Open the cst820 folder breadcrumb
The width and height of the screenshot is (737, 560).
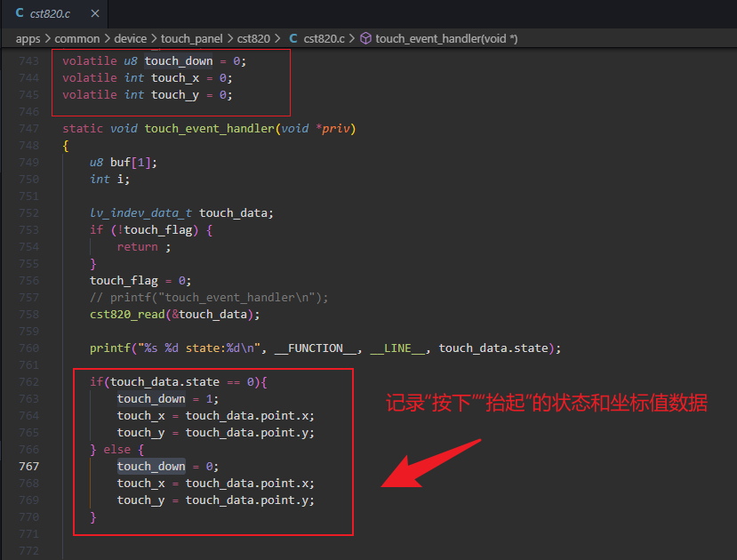coord(253,38)
